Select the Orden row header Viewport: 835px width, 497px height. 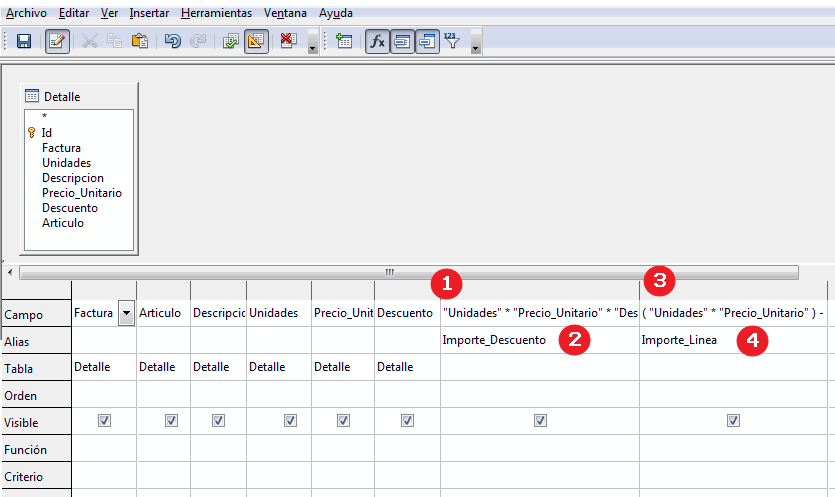click(x=37, y=395)
